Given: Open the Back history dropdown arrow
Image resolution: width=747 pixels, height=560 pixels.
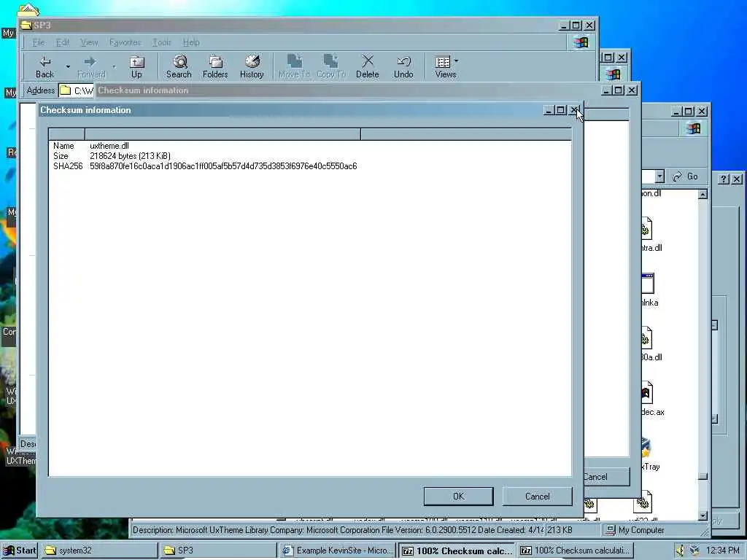Looking at the screenshot, I should [x=68, y=66].
